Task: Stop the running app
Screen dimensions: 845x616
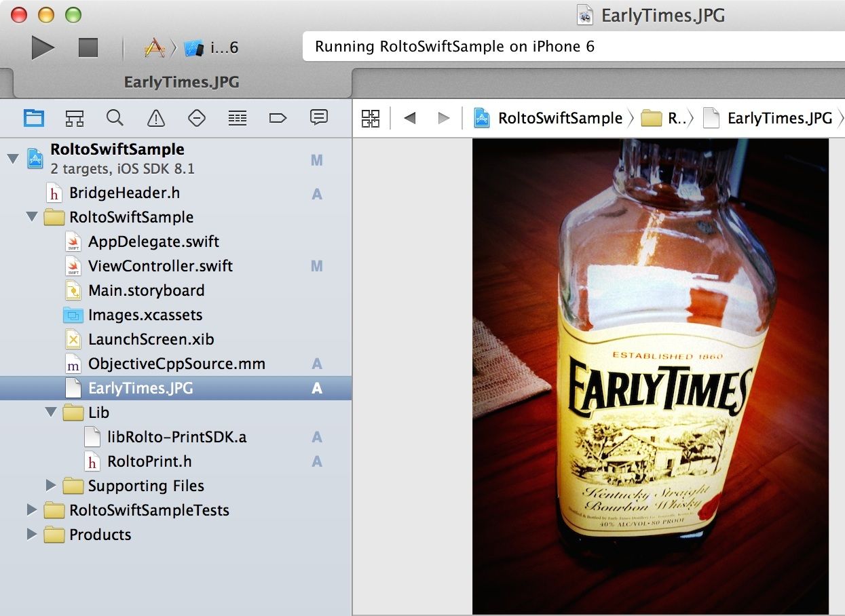Action: (88, 47)
